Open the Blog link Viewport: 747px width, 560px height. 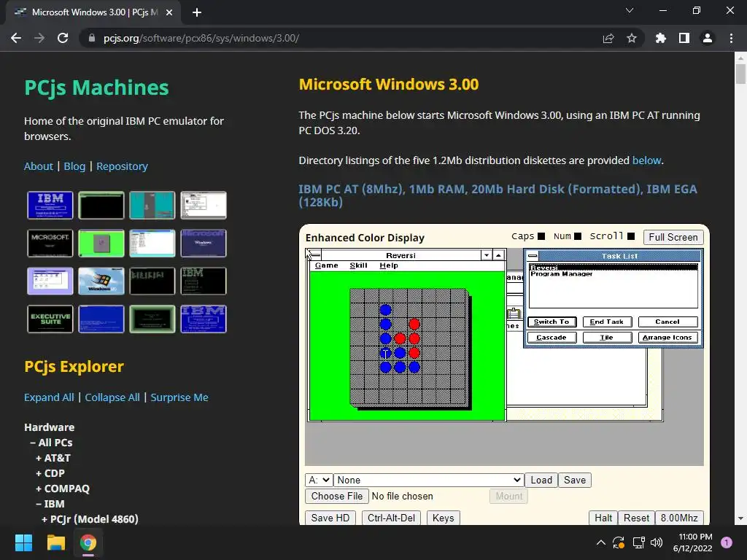point(75,166)
